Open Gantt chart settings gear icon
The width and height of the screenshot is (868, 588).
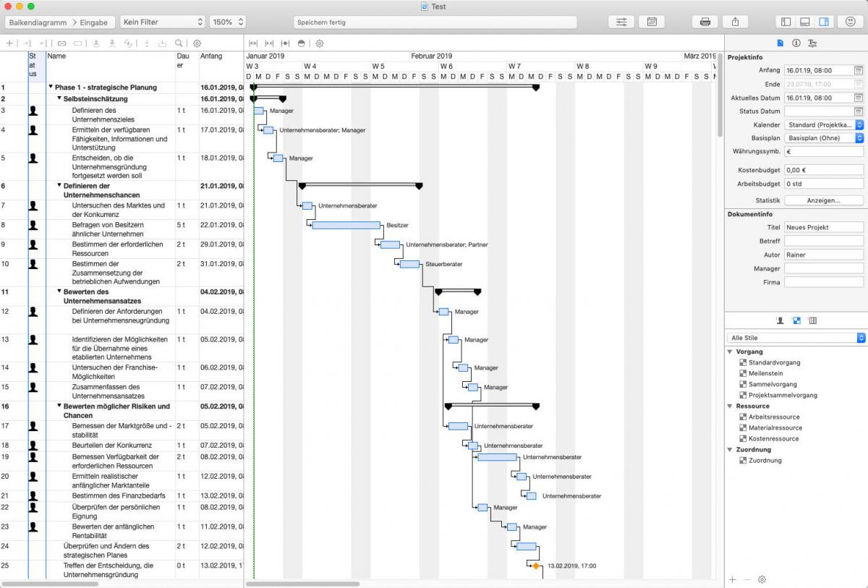(x=319, y=43)
